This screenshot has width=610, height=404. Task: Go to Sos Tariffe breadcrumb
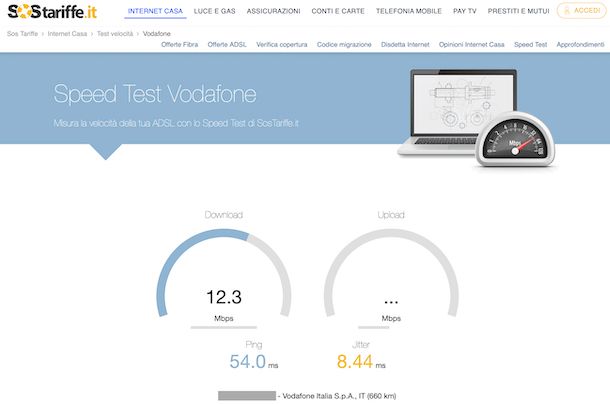[23, 34]
